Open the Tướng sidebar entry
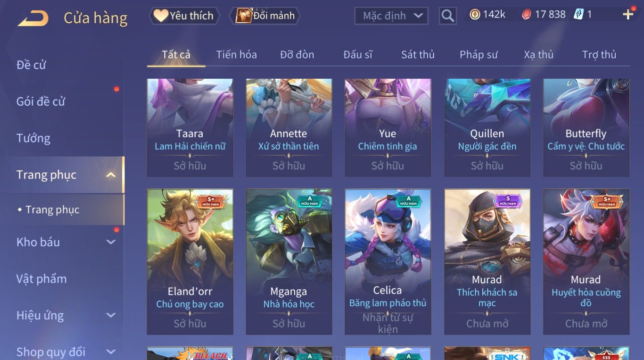Screen dimensions: 644x360 coord(33,139)
